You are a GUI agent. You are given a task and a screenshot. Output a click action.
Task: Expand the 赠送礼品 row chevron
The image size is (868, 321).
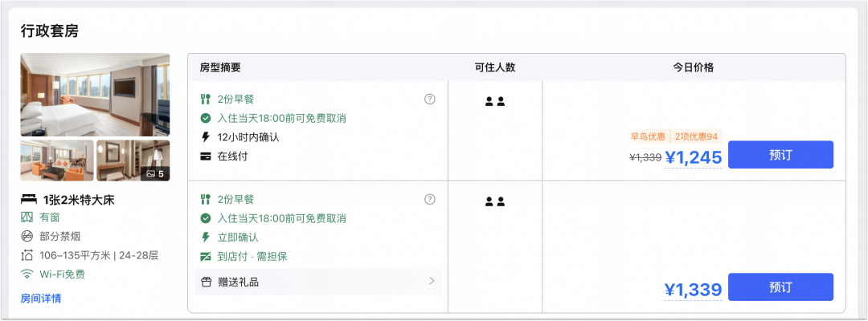pyautogui.click(x=432, y=282)
